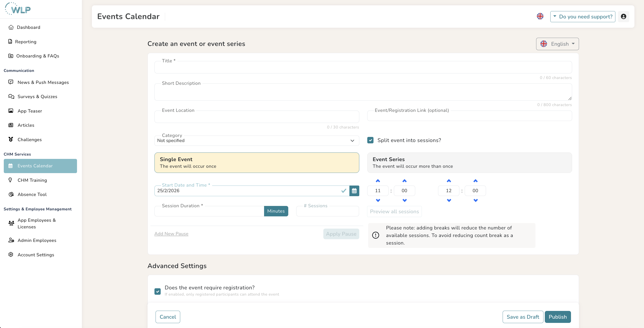644x328 pixels.
Task: Focus the Title input field
Action: click(363, 67)
